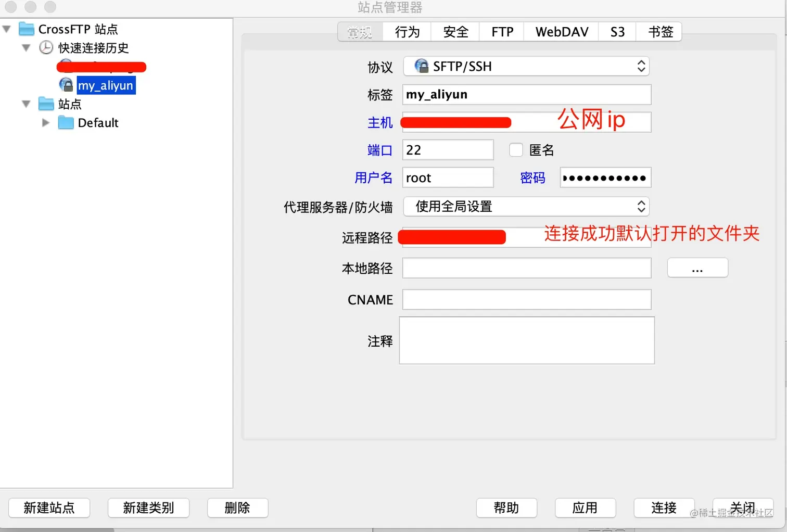Click the 连接 button
The height and width of the screenshot is (532, 787).
point(664,508)
